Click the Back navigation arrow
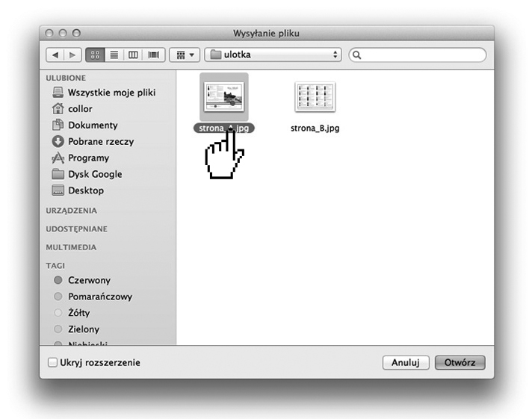This screenshot has width=532, height=419. [56, 55]
